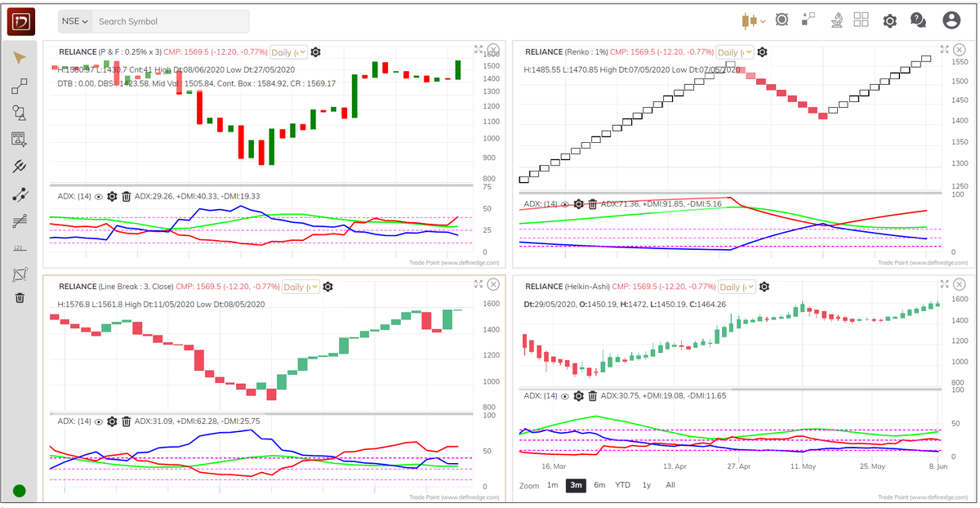The height and width of the screenshot is (508, 980).
Task: Toggle ADX visibility eye on Line Break chart
Action: [x=98, y=421]
